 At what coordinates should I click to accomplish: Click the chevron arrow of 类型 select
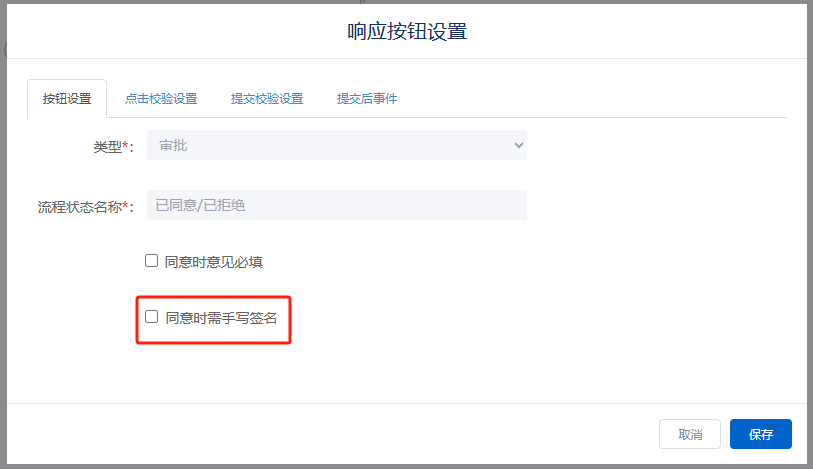tap(518, 145)
